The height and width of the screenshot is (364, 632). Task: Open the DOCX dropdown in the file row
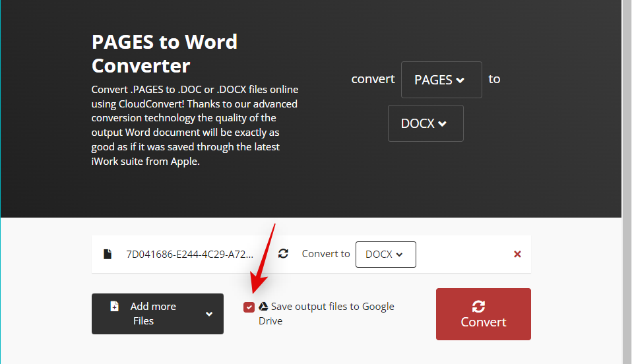click(x=386, y=255)
